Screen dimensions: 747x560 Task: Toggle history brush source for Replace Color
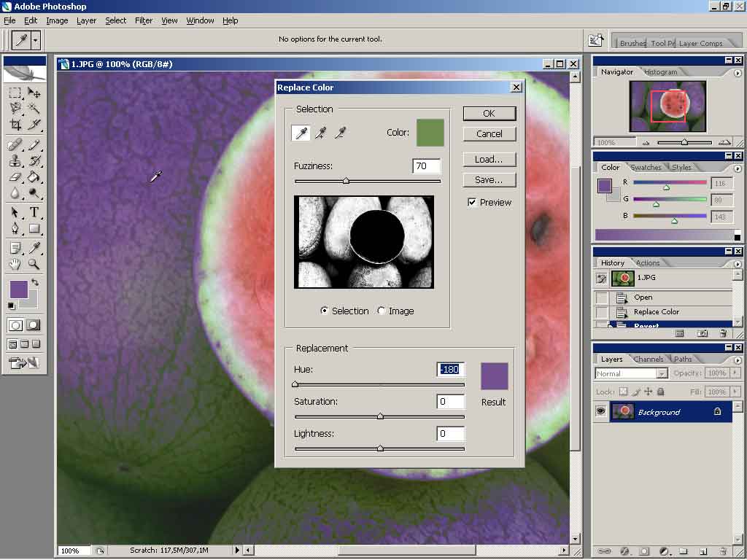click(602, 312)
